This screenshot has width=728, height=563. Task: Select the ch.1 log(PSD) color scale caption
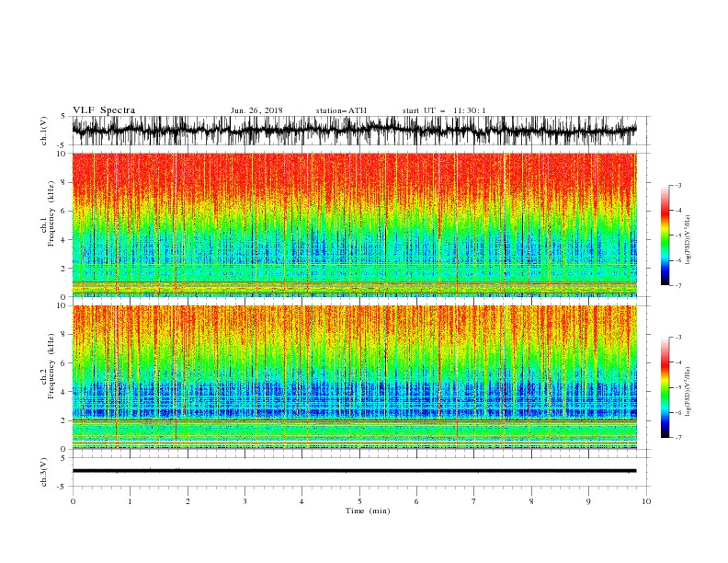688,240
